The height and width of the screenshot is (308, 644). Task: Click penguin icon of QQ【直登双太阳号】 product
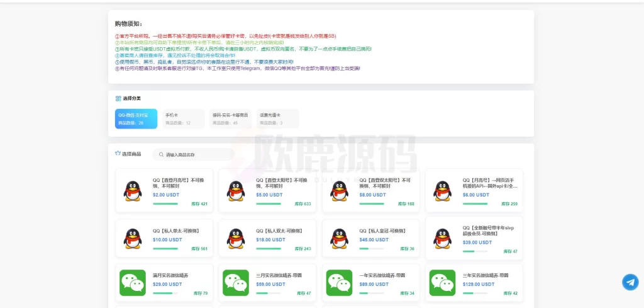click(339, 191)
